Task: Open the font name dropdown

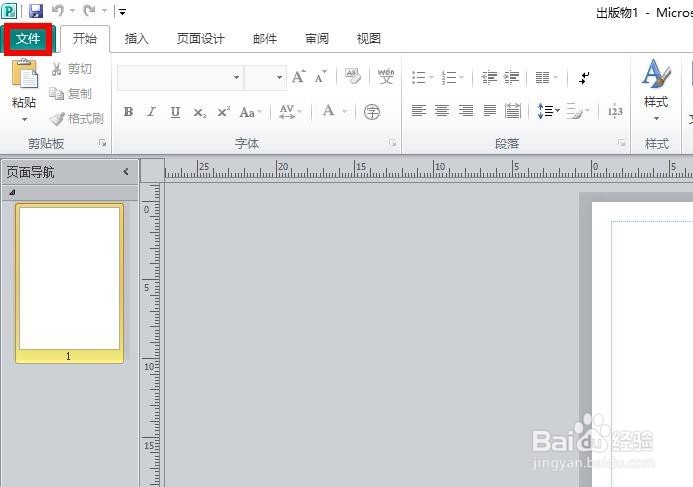Action: pos(236,78)
